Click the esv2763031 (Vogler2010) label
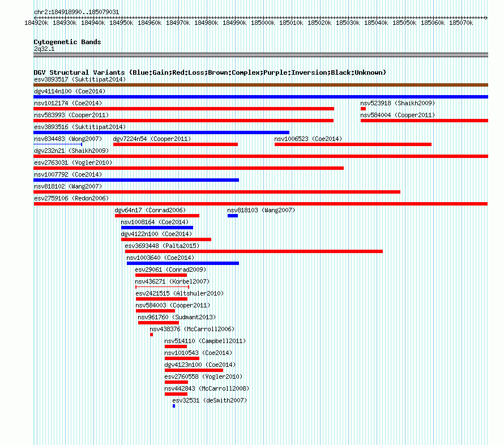The height and width of the screenshot is (445, 504). (73, 162)
